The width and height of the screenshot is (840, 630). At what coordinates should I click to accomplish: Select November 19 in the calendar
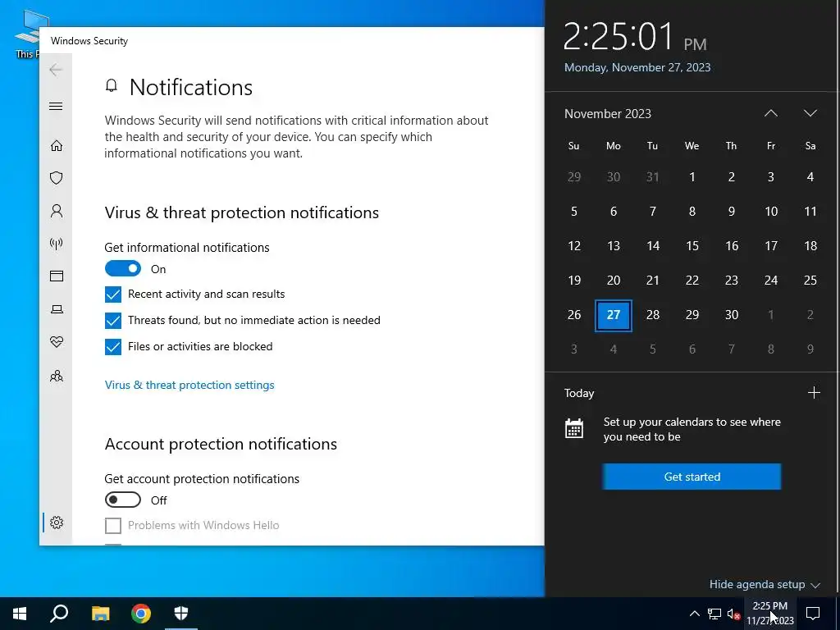[x=573, y=281]
